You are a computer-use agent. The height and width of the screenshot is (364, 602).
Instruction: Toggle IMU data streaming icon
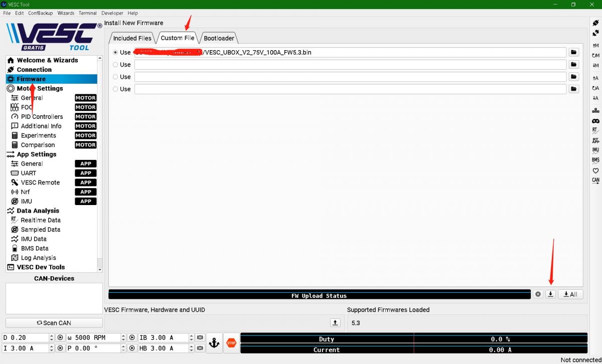coord(595,150)
